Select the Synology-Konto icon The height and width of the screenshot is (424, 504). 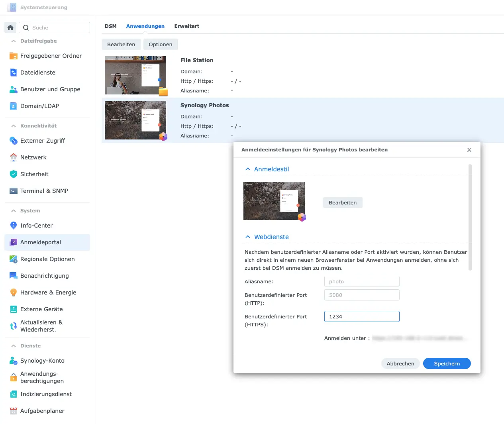click(x=14, y=361)
